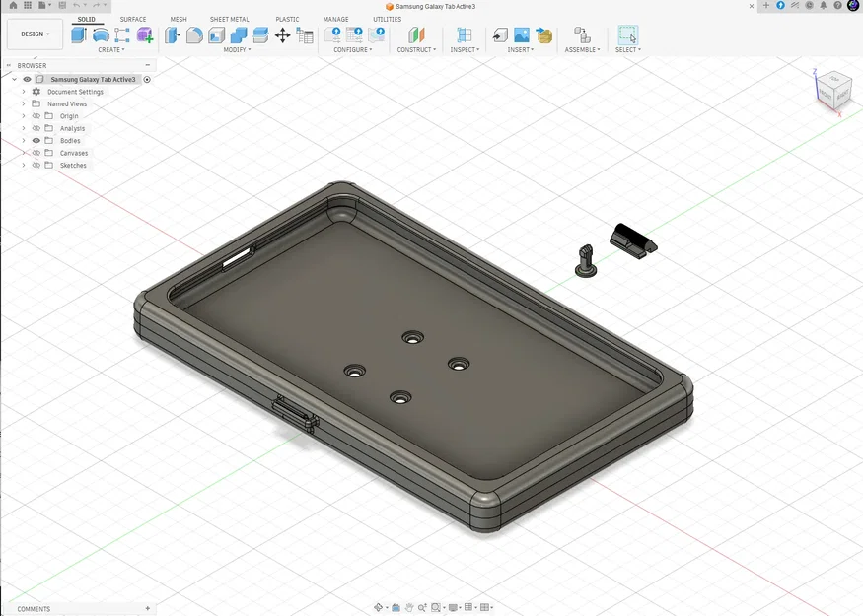Toggle Sketches folder visibility eye

coord(36,165)
